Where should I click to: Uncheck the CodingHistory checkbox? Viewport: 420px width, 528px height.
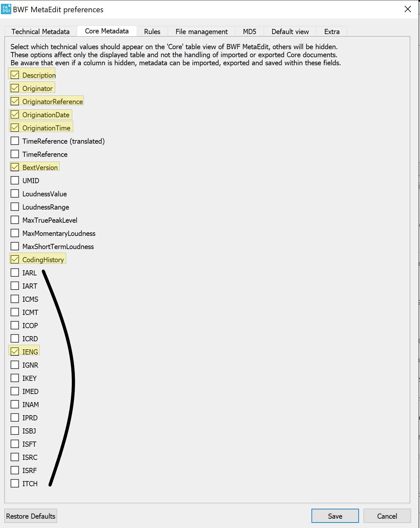click(15, 259)
